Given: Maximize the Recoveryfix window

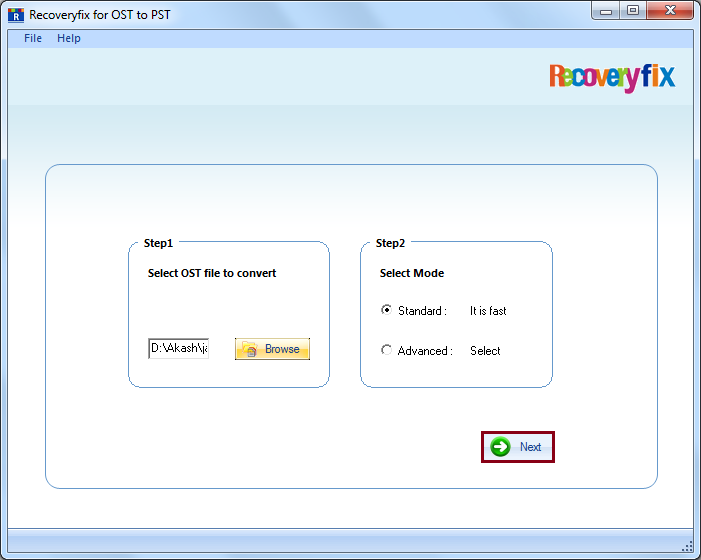Looking at the screenshot, I should pos(633,11).
